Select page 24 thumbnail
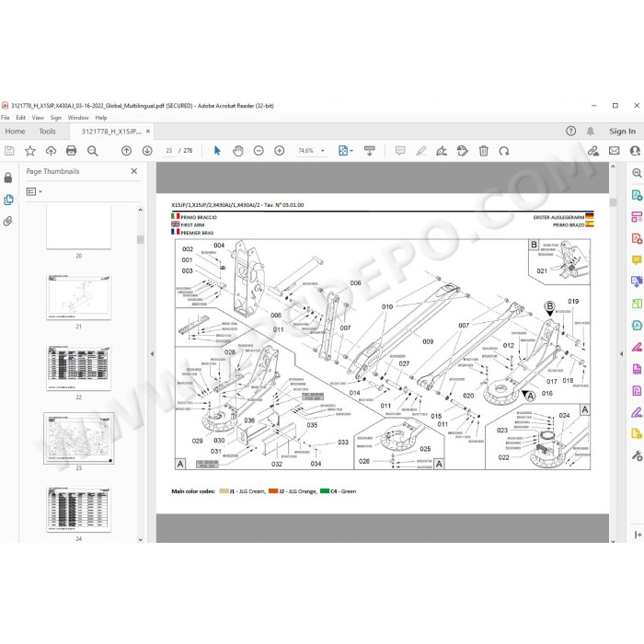The image size is (644, 644). point(78,510)
